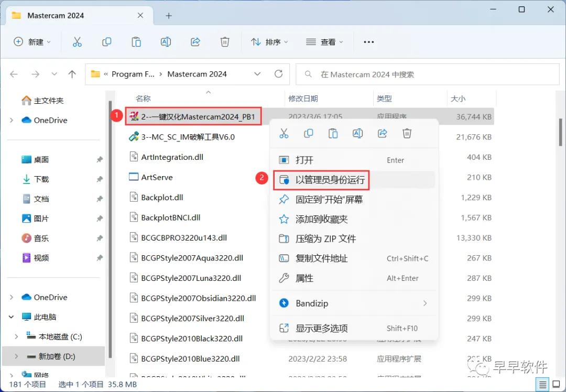Select file BCGPStyle2007Obsidian3220.dll
Screen dimensions: 566x392
click(x=193, y=298)
